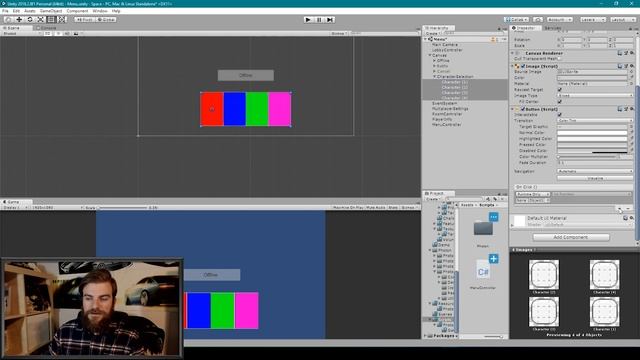
Task: Open the GameObject menu
Action: [x=51, y=11]
